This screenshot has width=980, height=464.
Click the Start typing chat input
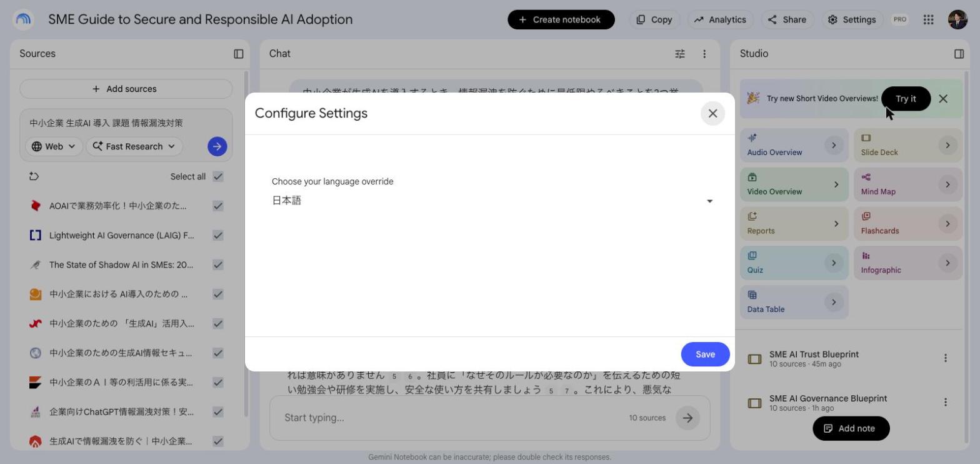tap(453, 418)
